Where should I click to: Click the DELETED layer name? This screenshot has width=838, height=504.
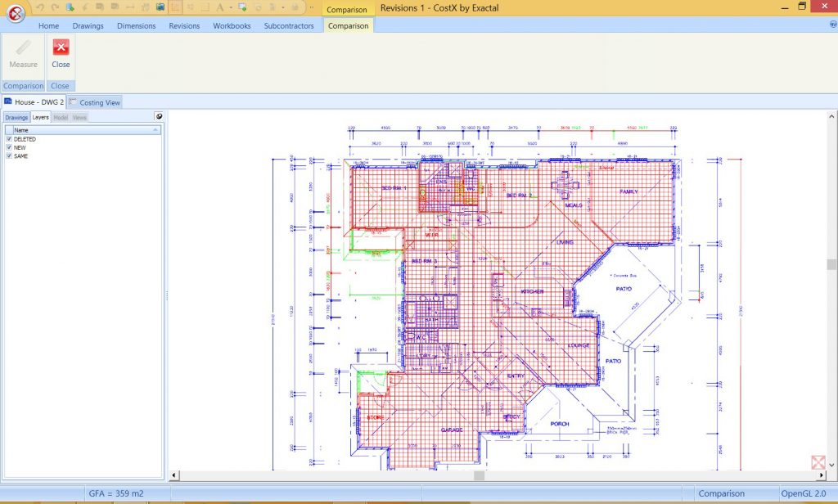coord(25,139)
